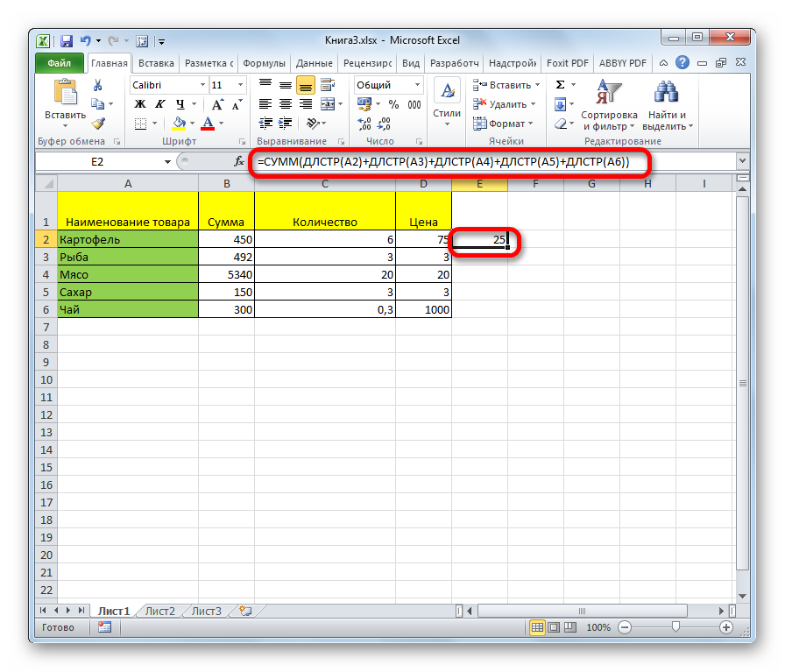The width and height of the screenshot is (785, 672).
Task: Select the Format Painter brush icon
Action: pos(98,124)
